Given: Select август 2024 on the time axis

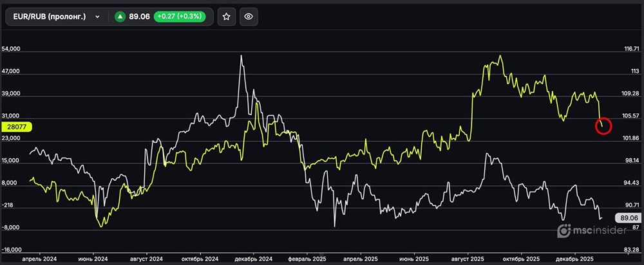Looking at the screenshot, I should [146, 259].
